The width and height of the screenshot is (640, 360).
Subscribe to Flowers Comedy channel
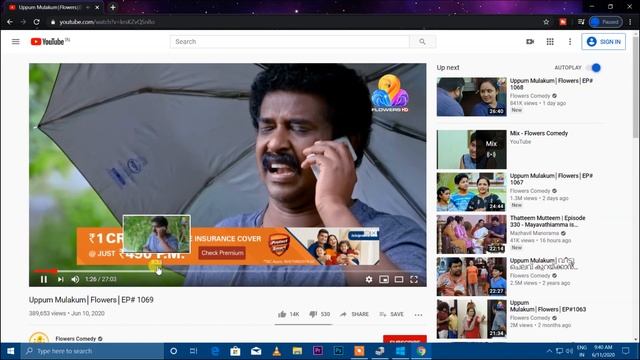(x=404, y=340)
